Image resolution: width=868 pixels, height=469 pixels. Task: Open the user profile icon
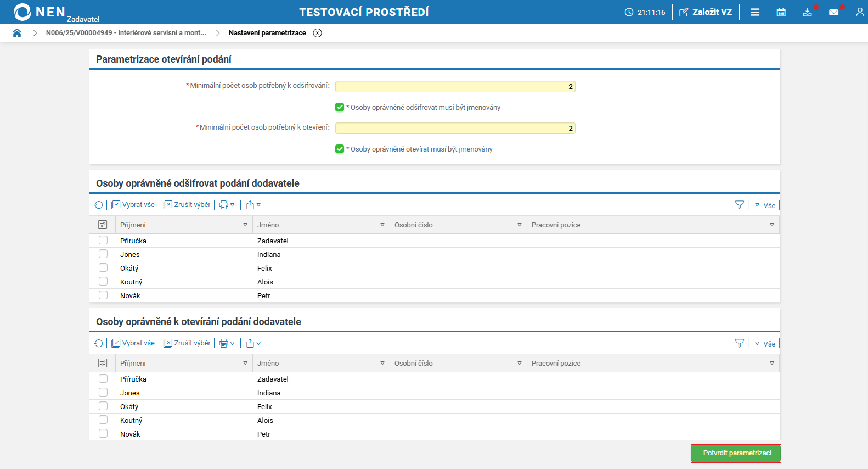point(860,12)
